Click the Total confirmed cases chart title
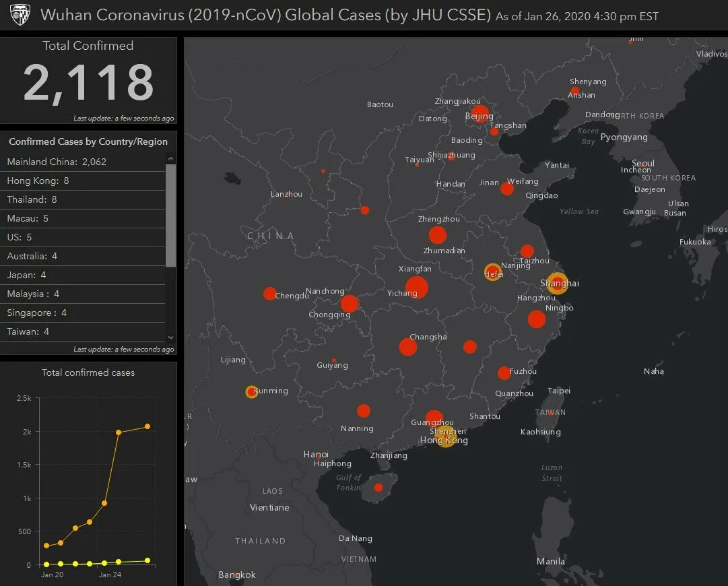The width and height of the screenshot is (728, 586). click(x=88, y=372)
